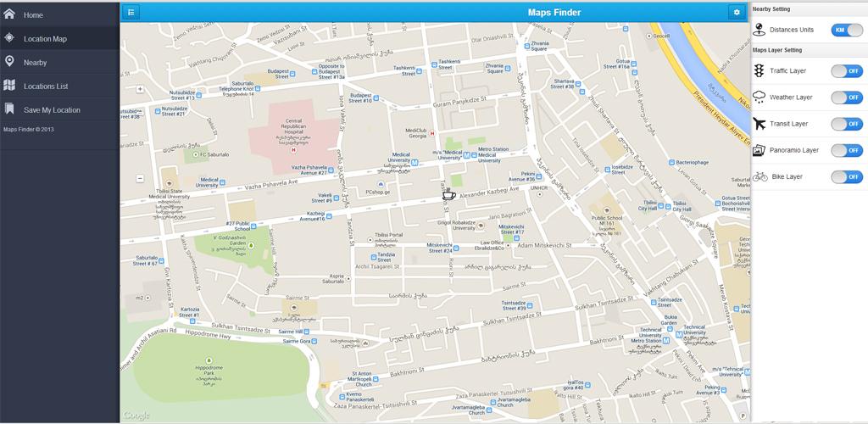This screenshot has width=868, height=424.
Task: Click the Nearby pin icon
Action: [x=8, y=61]
